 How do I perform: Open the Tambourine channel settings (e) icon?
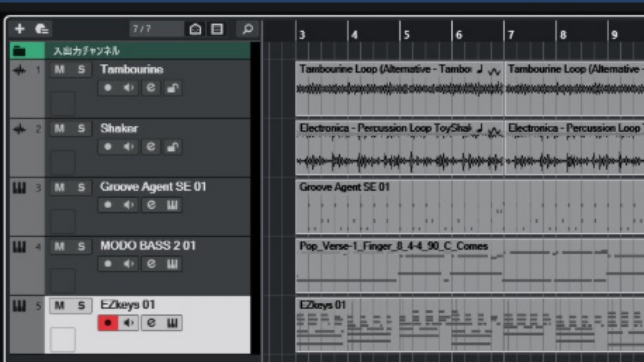(x=150, y=88)
